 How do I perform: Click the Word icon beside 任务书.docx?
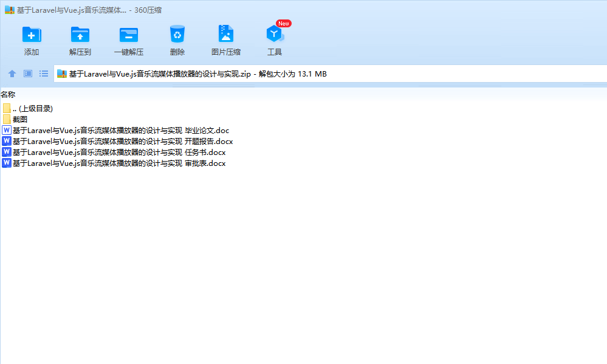(7, 152)
